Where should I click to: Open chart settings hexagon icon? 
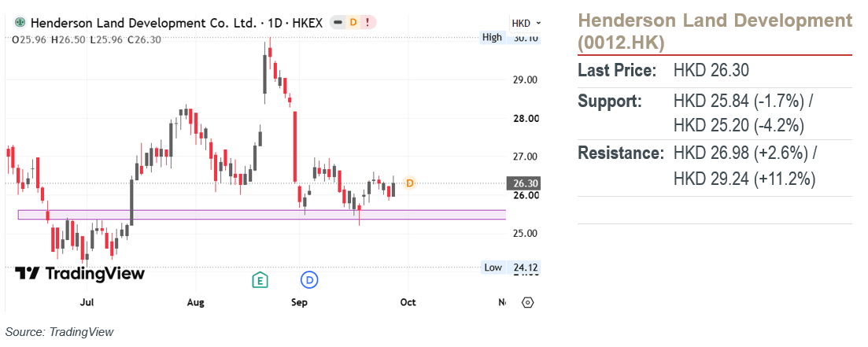pyautogui.click(x=527, y=303)
